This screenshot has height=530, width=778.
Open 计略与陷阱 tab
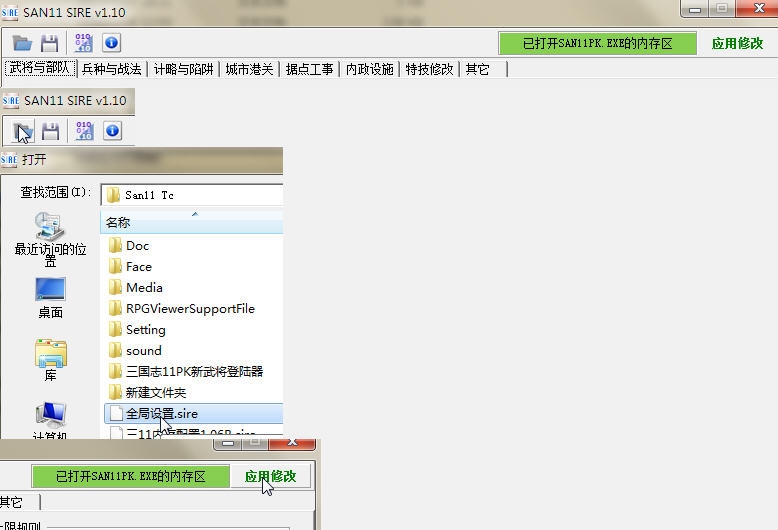tap(184, 69)
